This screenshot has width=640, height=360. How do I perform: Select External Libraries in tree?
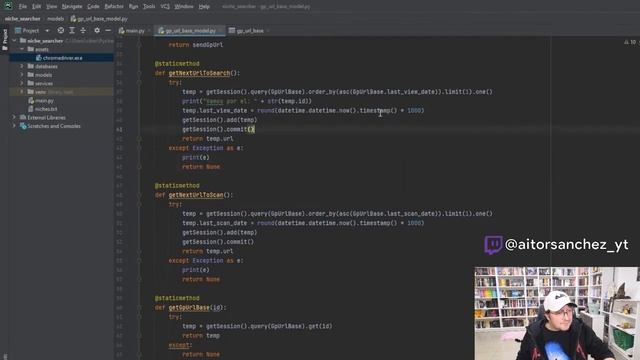pyautogui.click(x=46, y=118)
